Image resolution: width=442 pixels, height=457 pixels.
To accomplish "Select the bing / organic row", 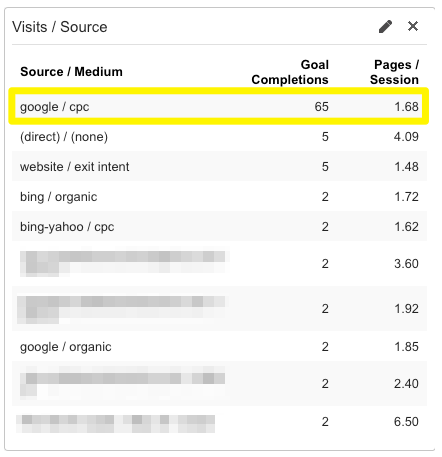I will point(219,197).
